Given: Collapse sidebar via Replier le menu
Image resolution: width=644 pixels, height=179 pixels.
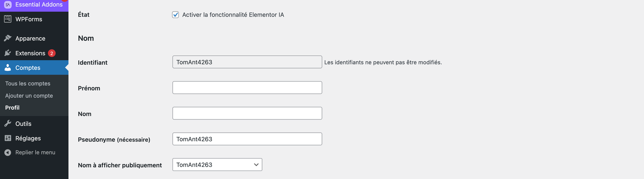Looking at the screenshot, I should pos(35,152).
